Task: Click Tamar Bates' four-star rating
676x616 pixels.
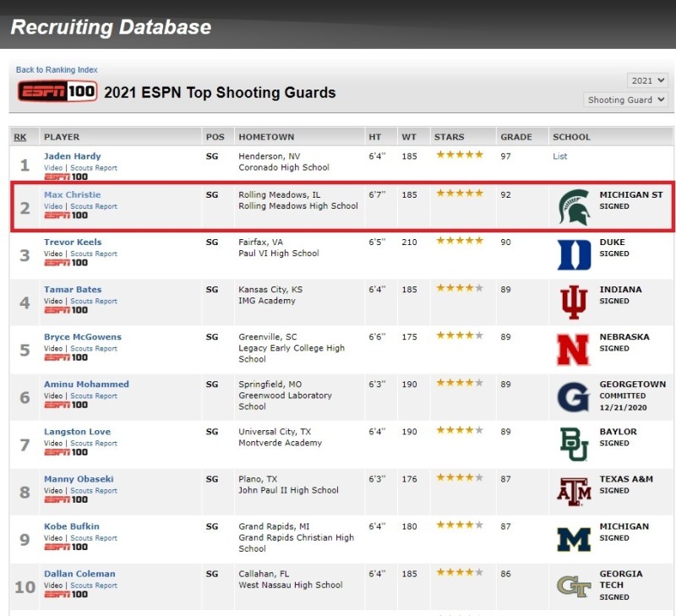Action: (460, 288)
